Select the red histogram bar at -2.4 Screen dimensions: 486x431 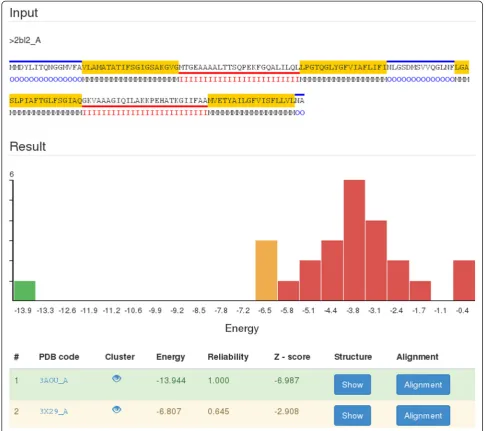(398, 280)
